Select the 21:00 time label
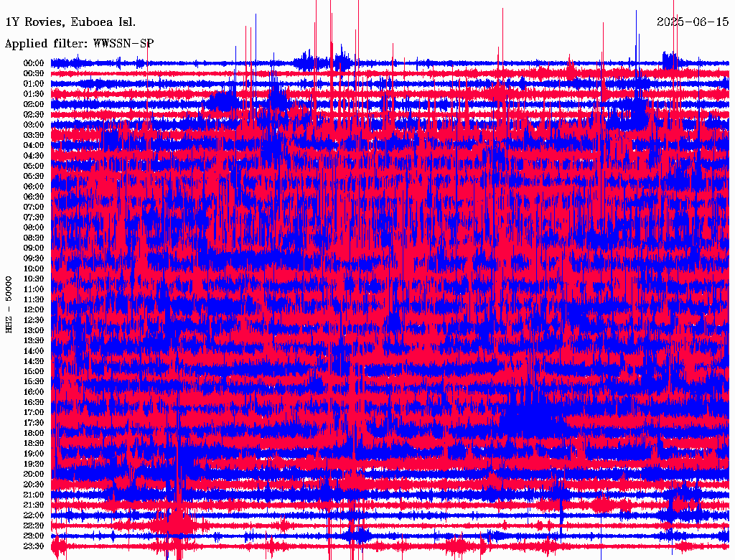Viewport: 735px width, 560px height. (x=34, y=495)
